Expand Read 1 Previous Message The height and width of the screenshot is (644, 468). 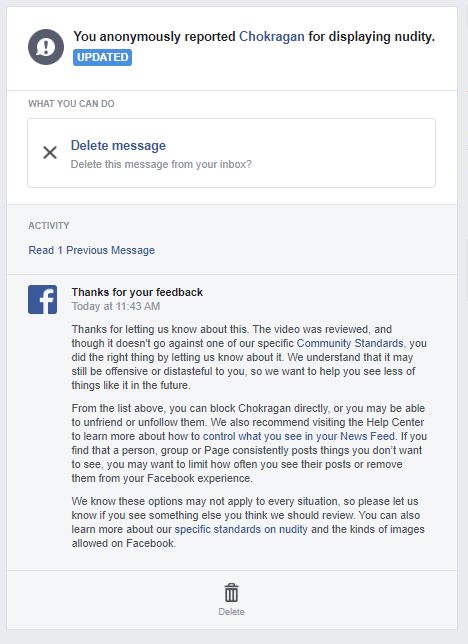pos(92,250)
